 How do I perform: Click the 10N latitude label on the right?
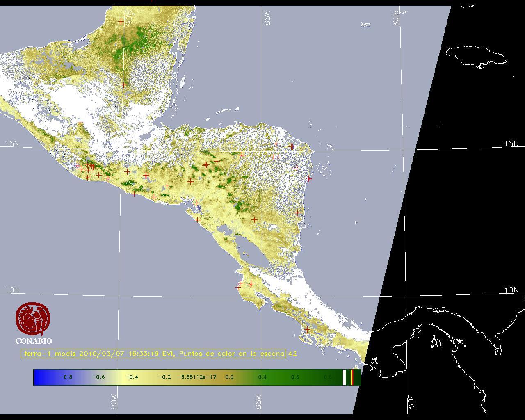click(x=511, y=290)
